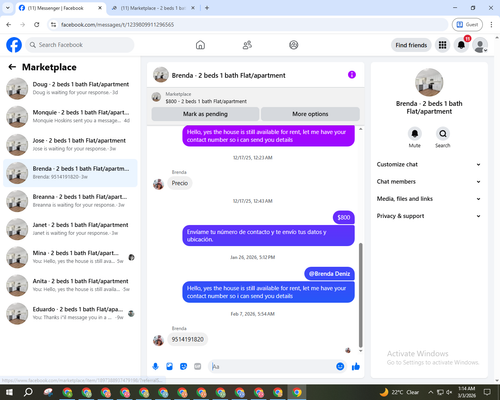Expand Customize chat section
The height and width of the screenshot is (400, 500).
[429, 164]
